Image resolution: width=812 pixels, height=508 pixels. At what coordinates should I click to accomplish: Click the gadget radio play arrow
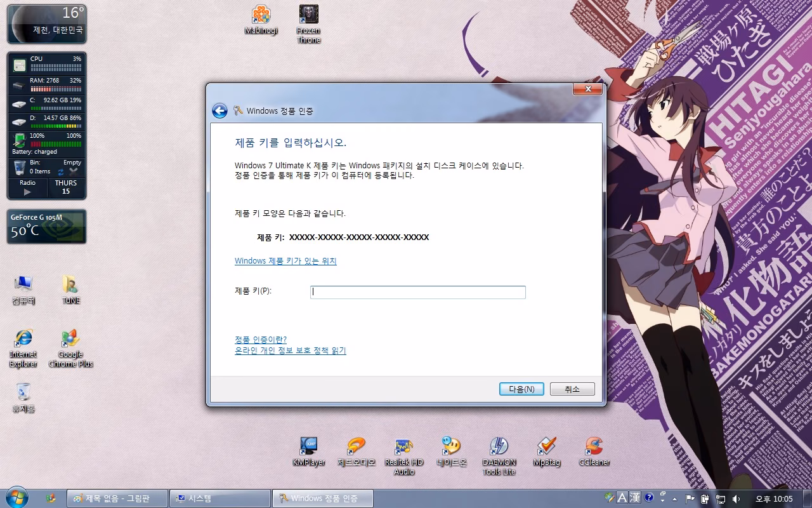(x=27, y=192)
